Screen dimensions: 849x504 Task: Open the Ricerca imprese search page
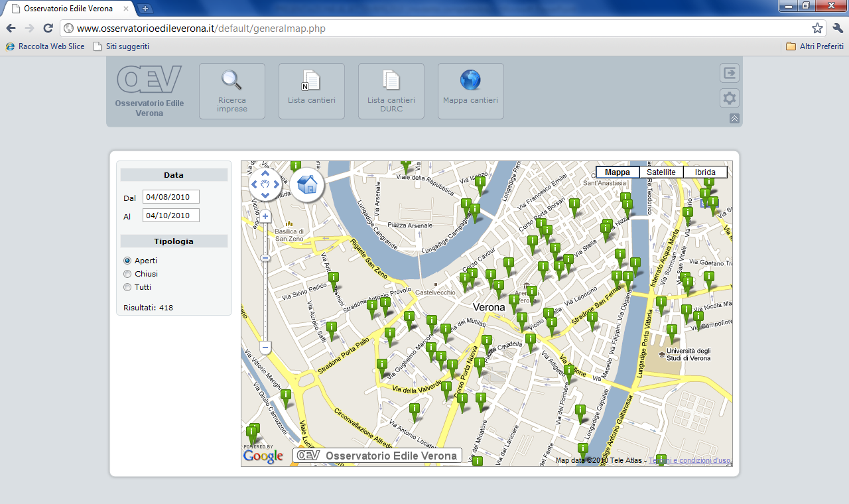232,92
